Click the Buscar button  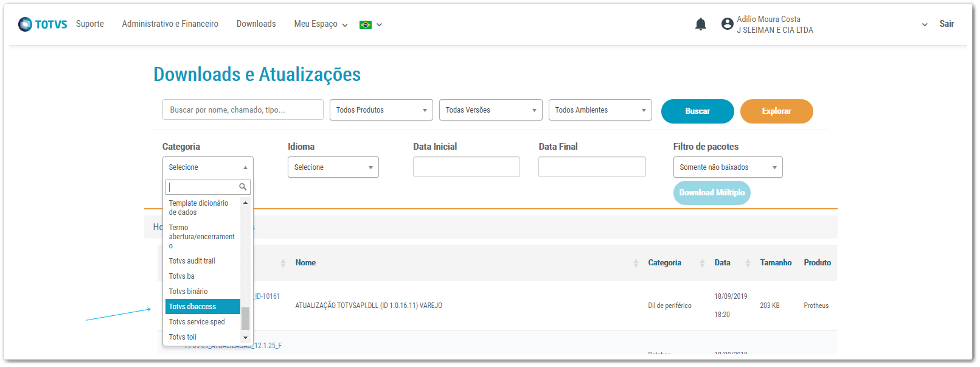(x=698, y=111)
